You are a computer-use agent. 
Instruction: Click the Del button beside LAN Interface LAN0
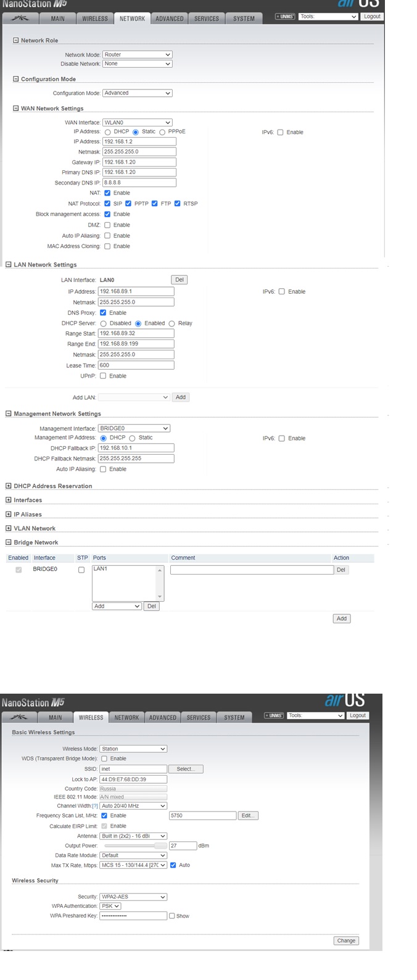coord(179,280)
